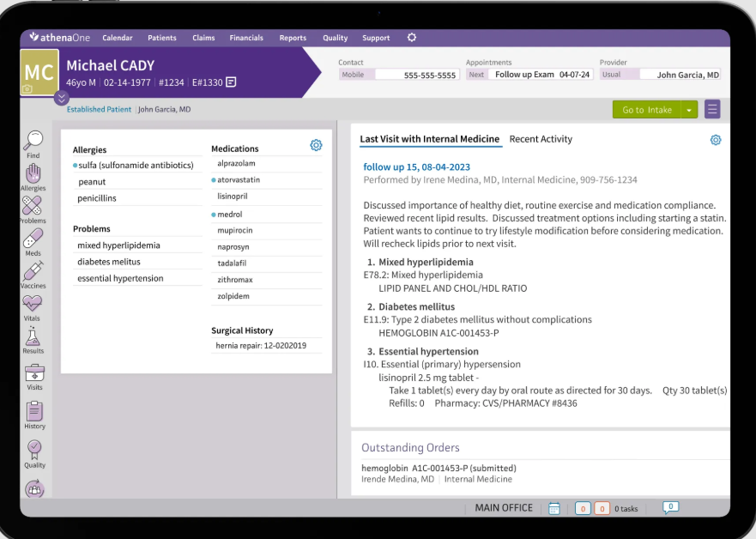Open the follow up 15, 08-04-2023 link
The width and height of the screenshot is (756, 539).
click(x=416, y=167)
